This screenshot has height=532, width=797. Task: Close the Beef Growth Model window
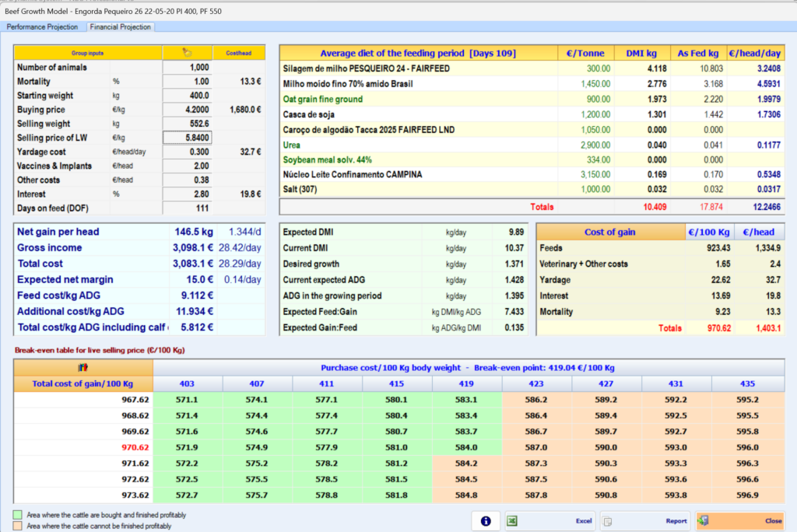click(x=739, y=521)
